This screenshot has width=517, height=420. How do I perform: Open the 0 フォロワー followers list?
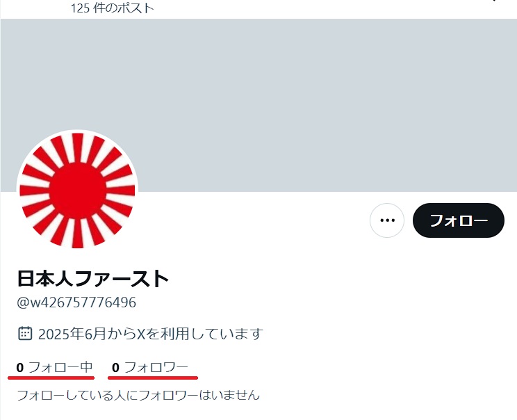coord(150,367)
